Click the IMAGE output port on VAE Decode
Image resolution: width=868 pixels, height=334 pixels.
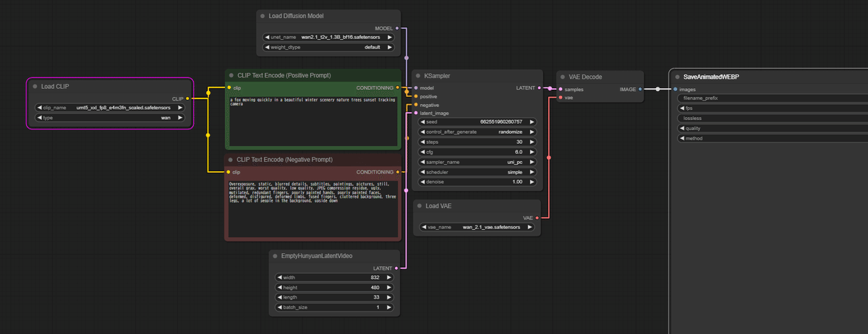pyautogui.click(x=640, y=90)
